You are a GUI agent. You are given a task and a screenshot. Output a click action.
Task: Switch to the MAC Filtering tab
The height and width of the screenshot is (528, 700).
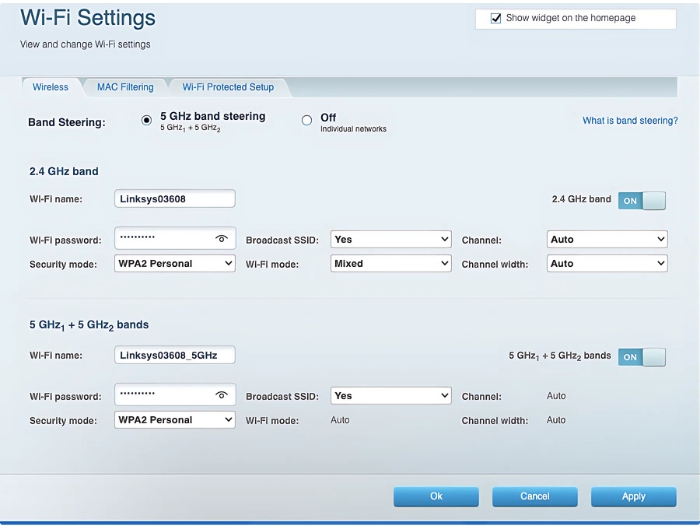(x=125, y=87)
